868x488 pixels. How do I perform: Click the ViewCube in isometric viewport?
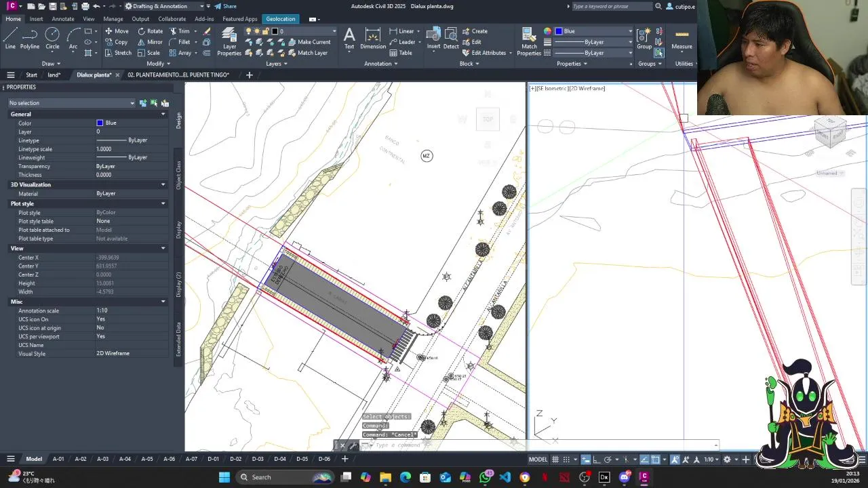click(x=831, y=132)
